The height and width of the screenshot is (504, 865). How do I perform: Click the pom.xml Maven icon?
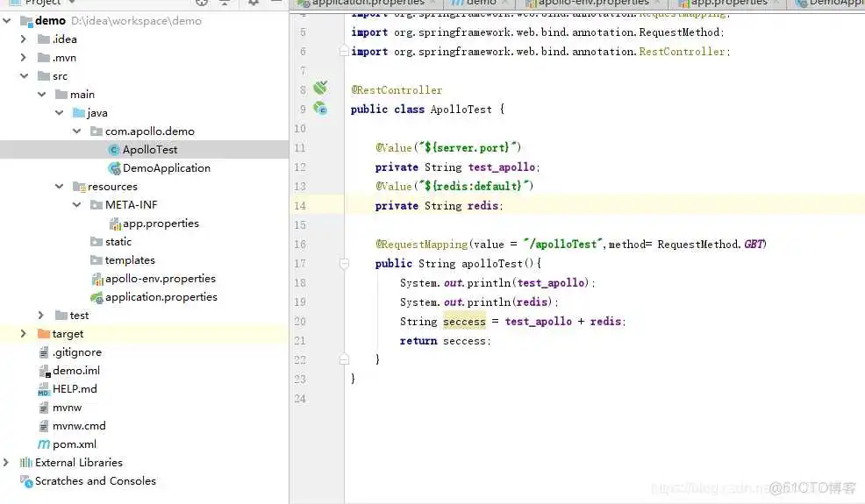(44, 444)
